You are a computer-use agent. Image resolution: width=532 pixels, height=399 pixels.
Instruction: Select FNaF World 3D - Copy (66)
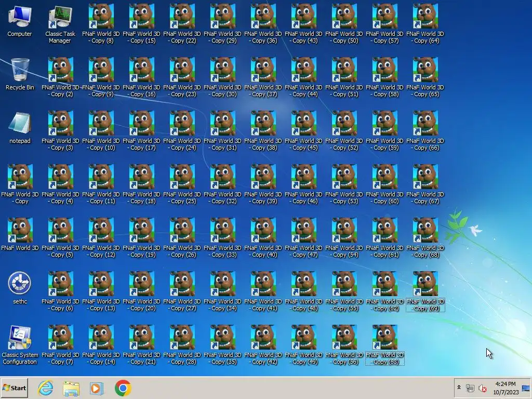[425, 130]
